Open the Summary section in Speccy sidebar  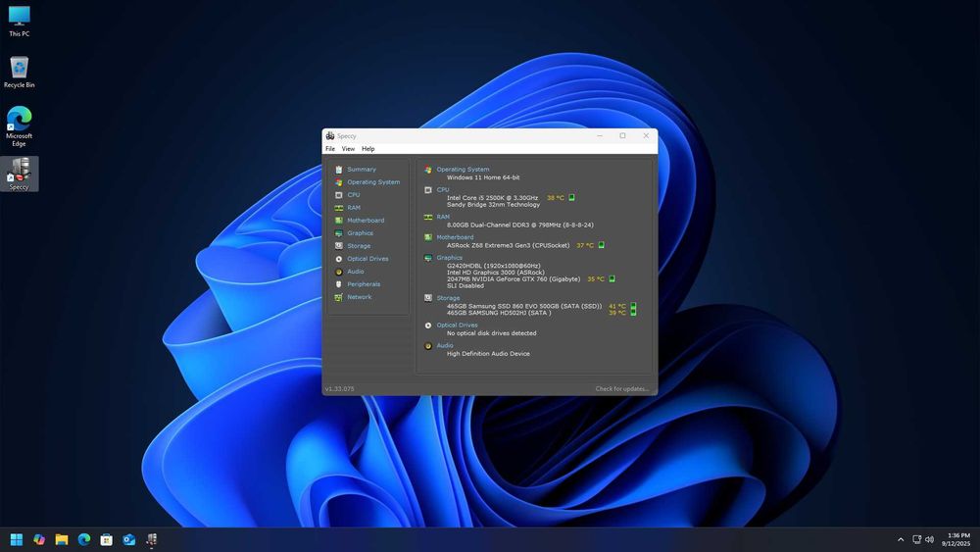(x=362, y=170)
